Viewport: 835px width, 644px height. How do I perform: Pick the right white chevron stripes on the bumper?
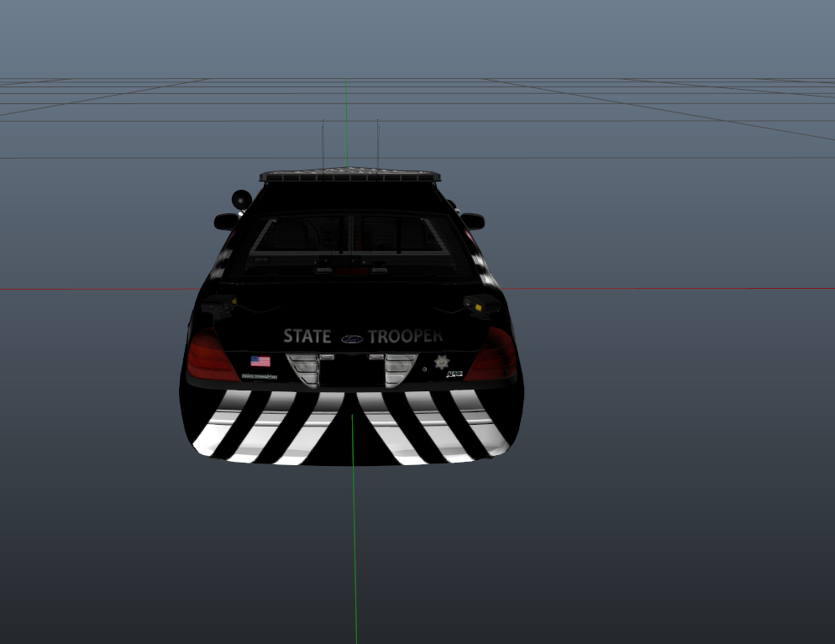pos(433,428)
